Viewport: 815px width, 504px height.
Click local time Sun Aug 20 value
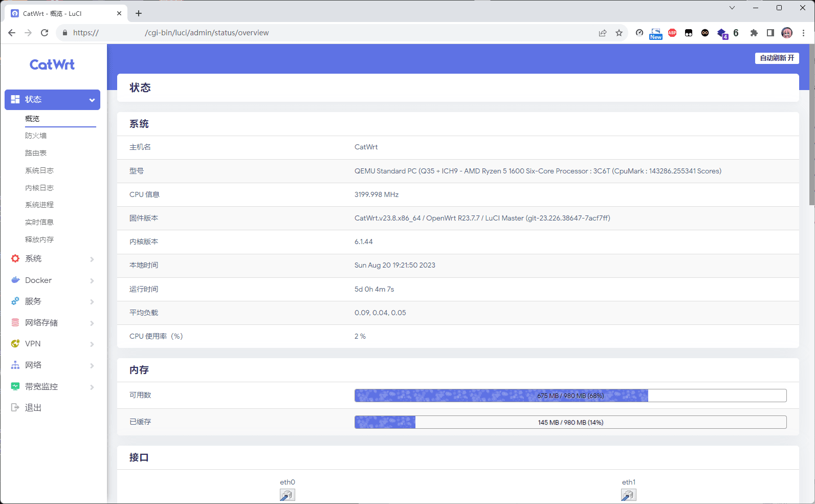[395, 265]
